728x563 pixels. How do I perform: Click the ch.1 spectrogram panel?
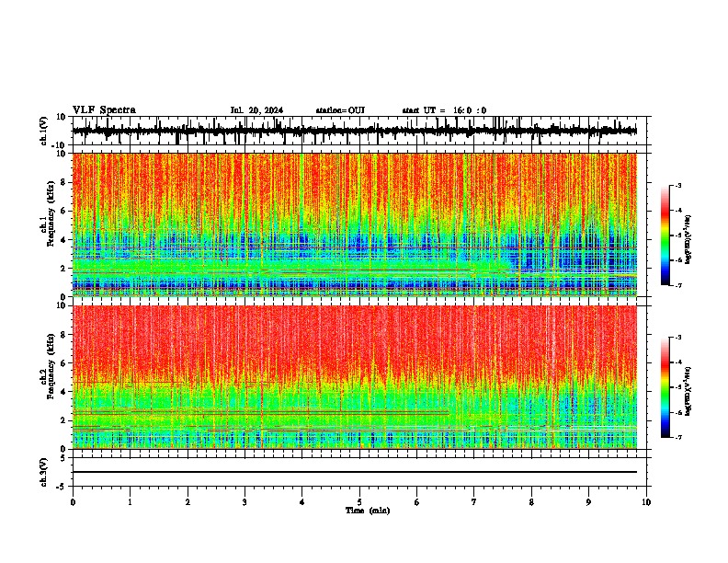pyautogui.click(x=355, y=224)
